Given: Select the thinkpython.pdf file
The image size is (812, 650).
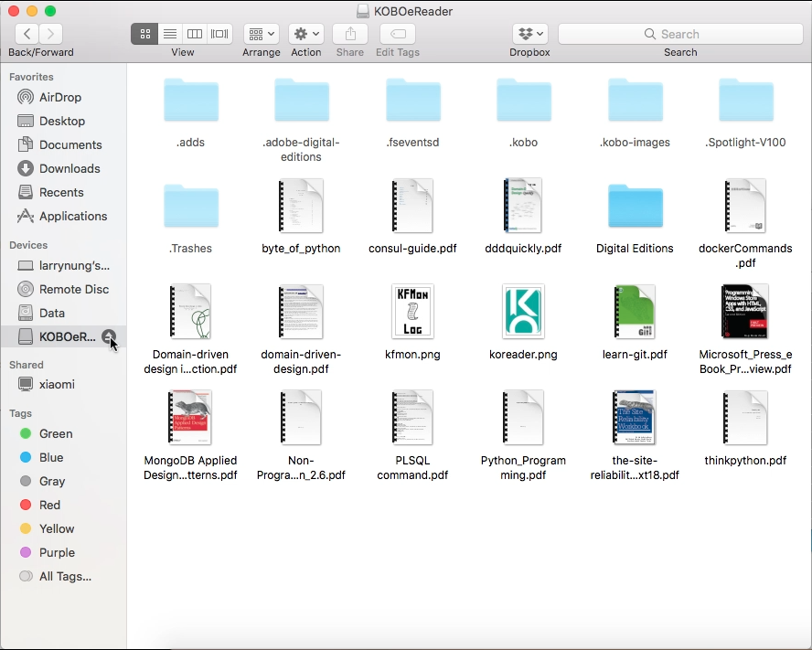Looking at the screenshot, I should [746, 418].
